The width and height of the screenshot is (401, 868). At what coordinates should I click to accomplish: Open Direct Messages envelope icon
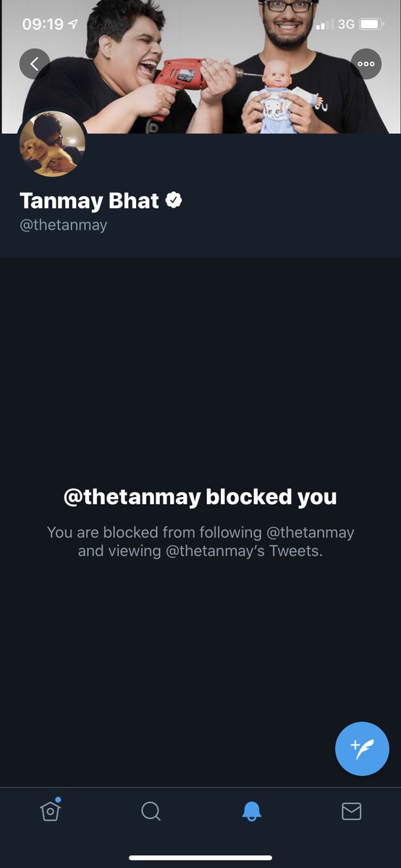pos(351,812)
